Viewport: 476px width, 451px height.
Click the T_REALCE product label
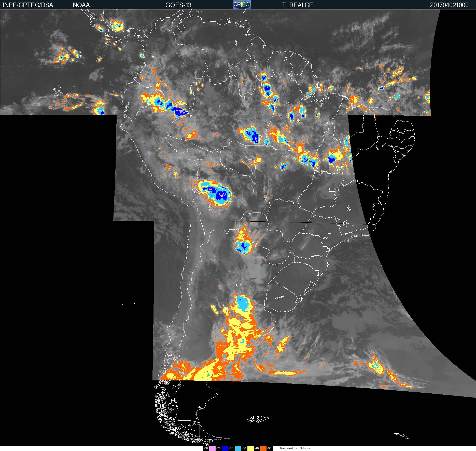point(297,5)
